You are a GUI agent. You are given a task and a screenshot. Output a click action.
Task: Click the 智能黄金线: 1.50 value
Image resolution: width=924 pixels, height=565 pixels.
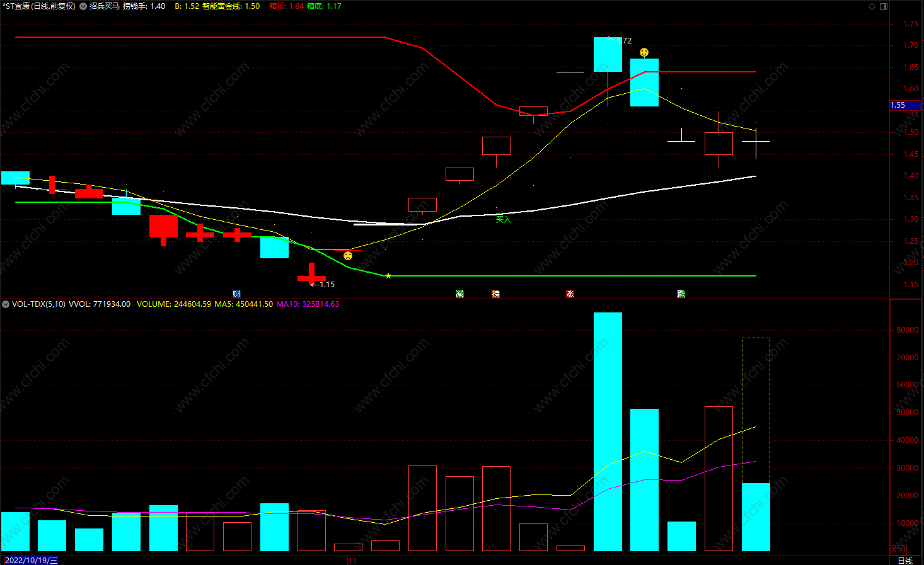pyautogui.click(x=231, y=6)
